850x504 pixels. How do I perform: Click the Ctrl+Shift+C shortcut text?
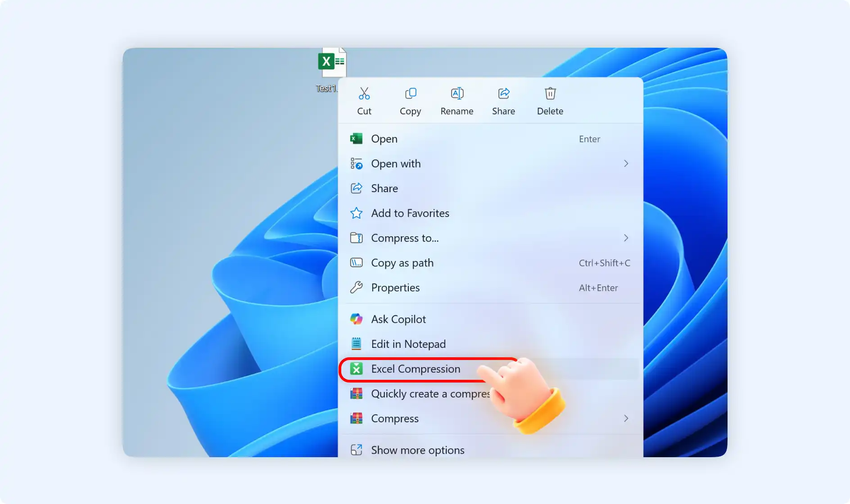pos(605,263)
